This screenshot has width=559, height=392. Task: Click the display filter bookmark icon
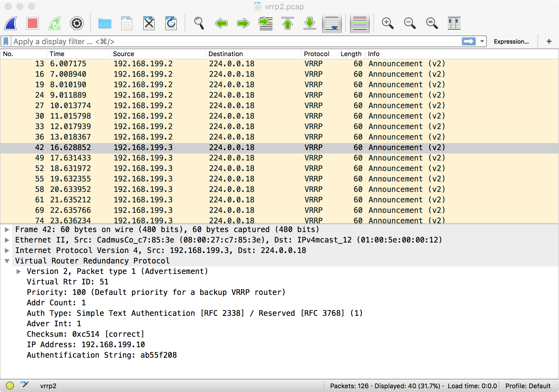pos(6,42)
